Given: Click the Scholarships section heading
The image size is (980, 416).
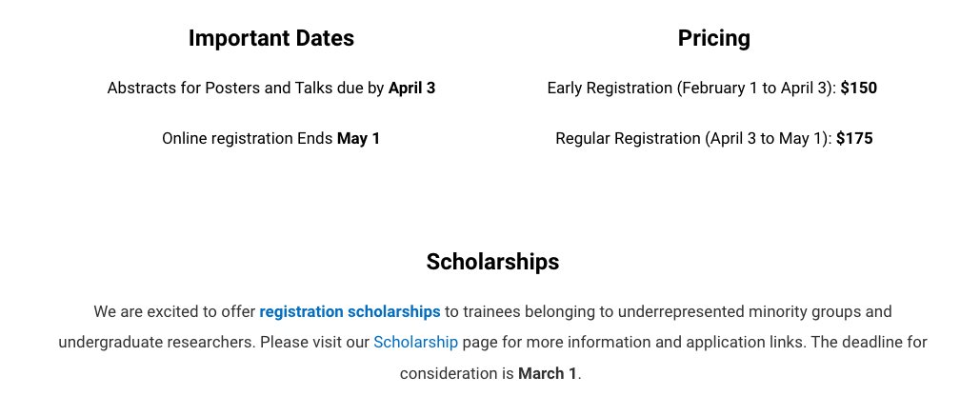Looking at the screenshot, I should tap(492, 261).
